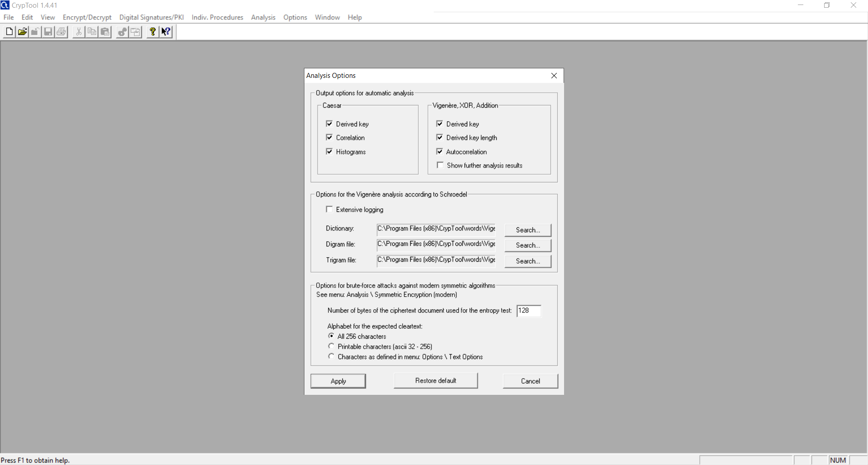Image resolution: width=868 pixels, height=465 pixels.
Task: Activate context help pointer icon
Action: pyautogui.click(x=166, y=32)
